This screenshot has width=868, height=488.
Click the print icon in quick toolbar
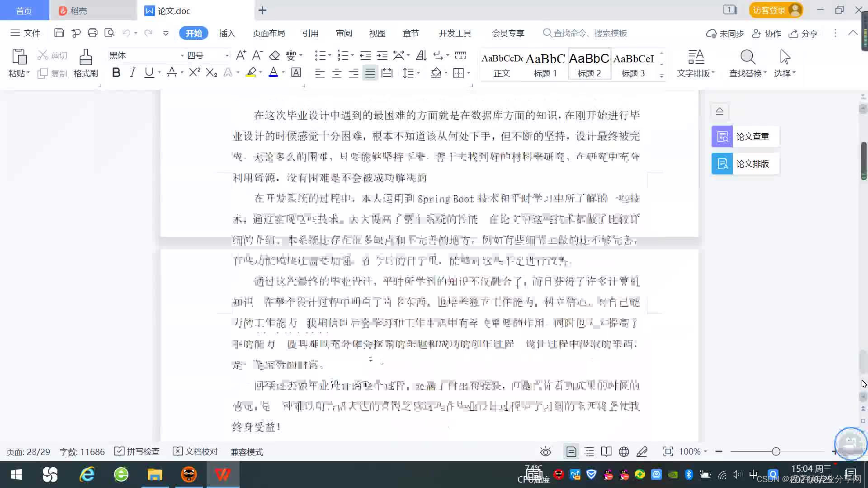93,33
